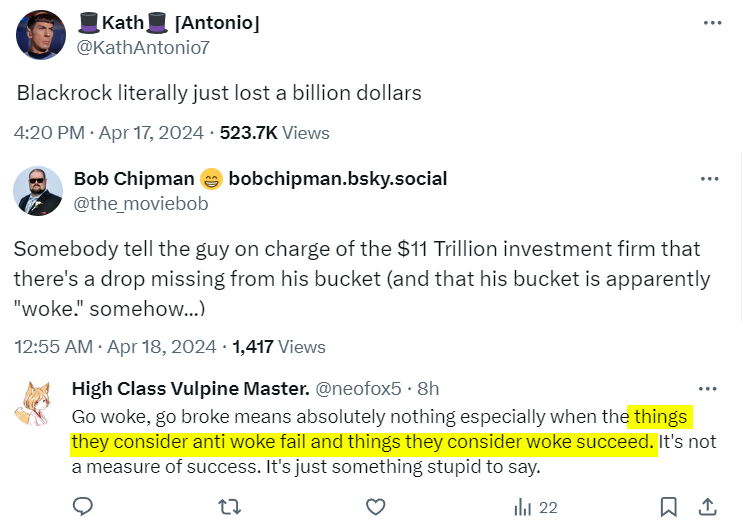Click the 8h timestamp on neofox5 reply
The image size is (743, 530).
pyautogui.click(x=427, y=388)
